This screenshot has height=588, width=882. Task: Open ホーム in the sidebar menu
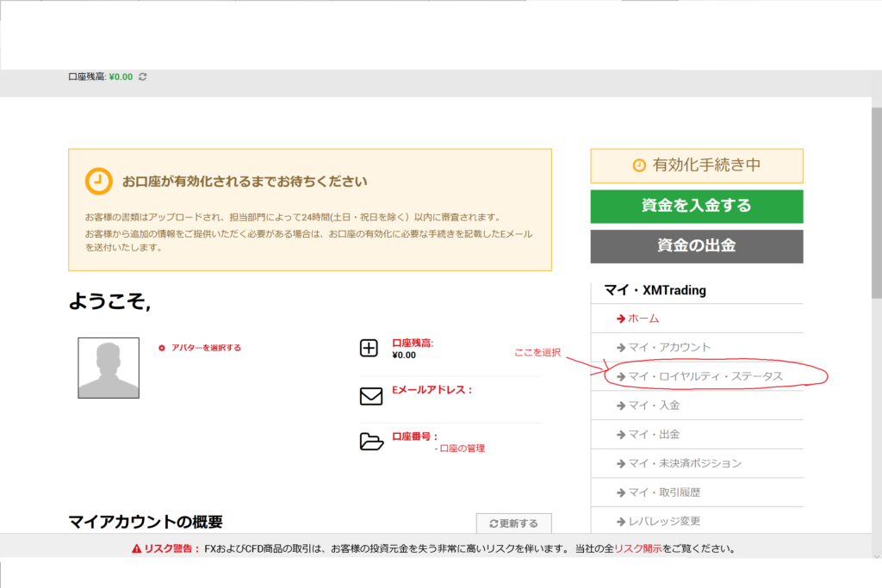[x=643, y=319]
